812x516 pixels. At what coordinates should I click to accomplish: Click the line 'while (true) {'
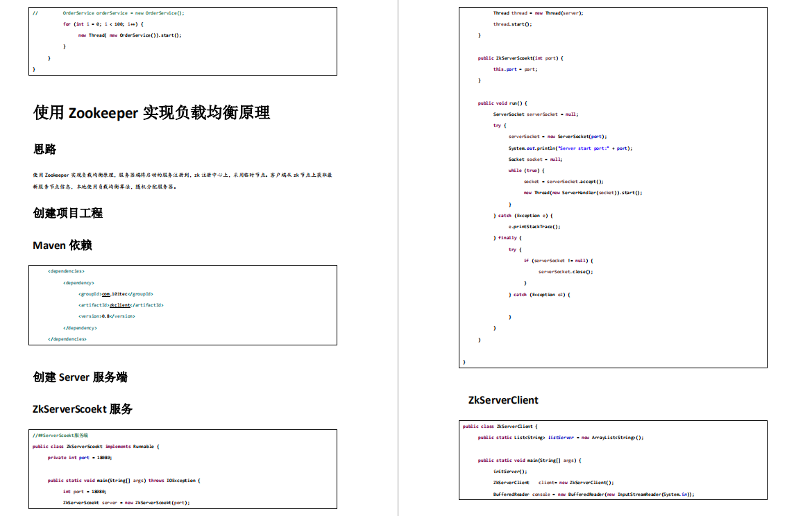click(526, 171)
